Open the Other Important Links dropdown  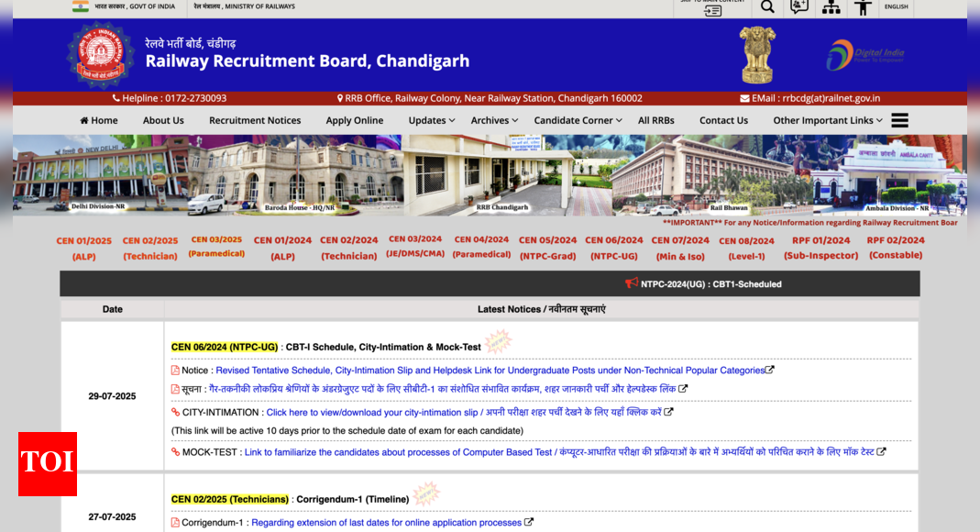click(827, 120)
